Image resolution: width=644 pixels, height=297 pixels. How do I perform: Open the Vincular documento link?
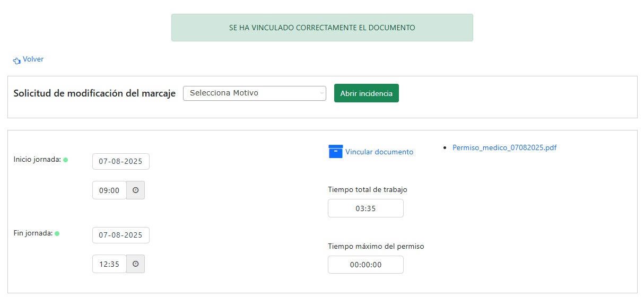click(379, 152)
